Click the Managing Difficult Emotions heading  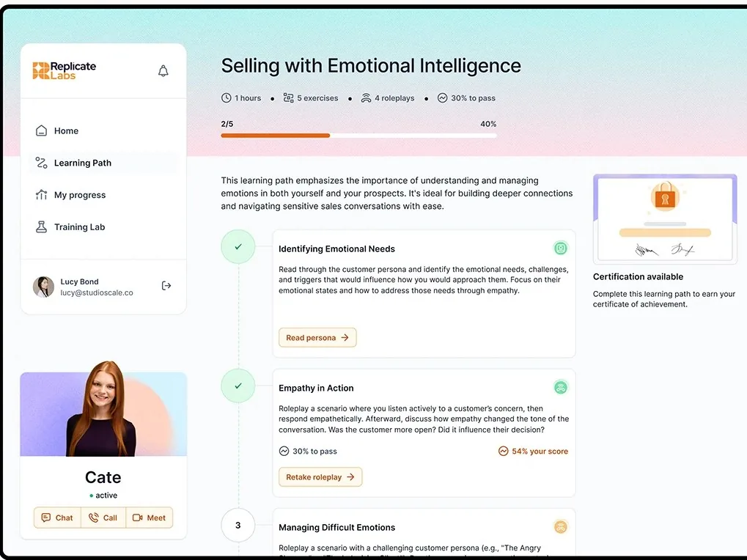click(336, 527)
